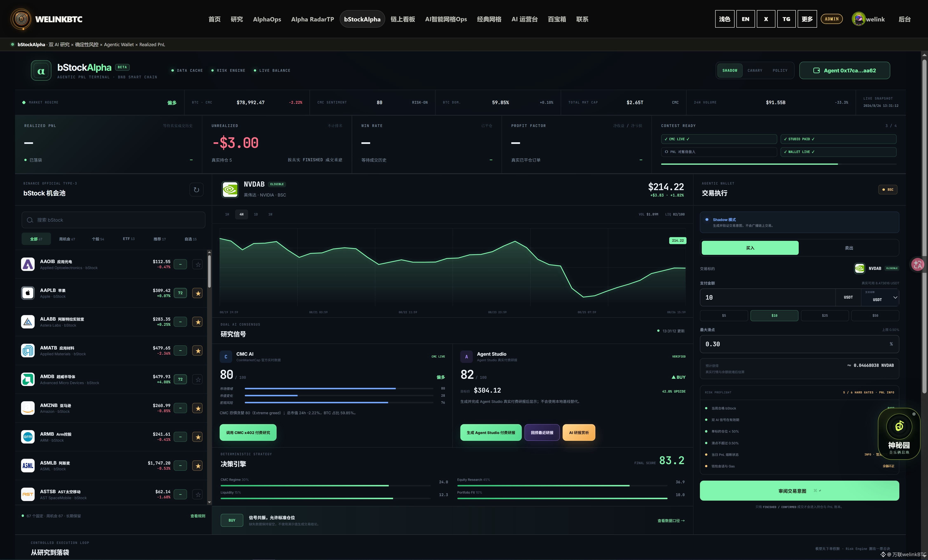Screen dimensions: 928x560
Task: Choose the $50 amount preset
Action: tap(875, 316)
